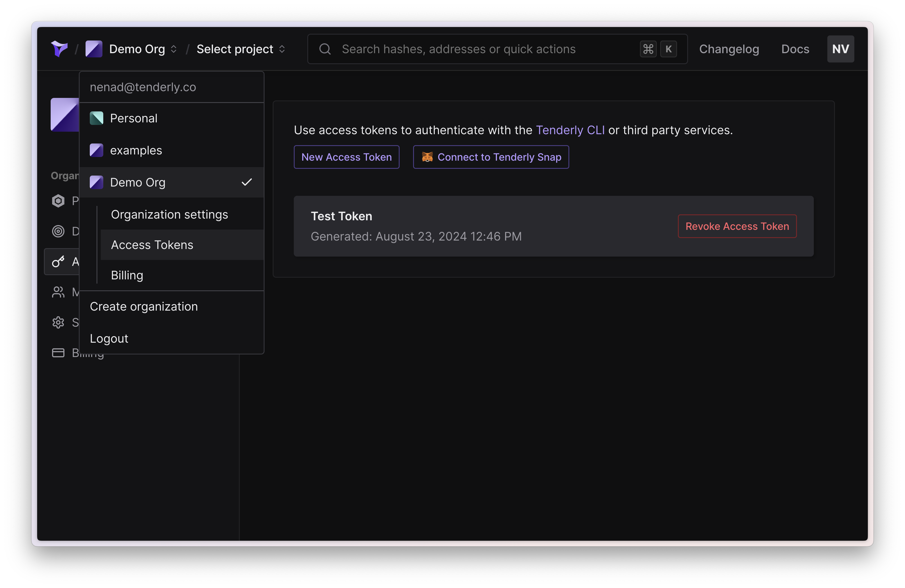Click the billing card sidebar icon
Viewport: 905px width, 588px height.
tap(58, 353)
